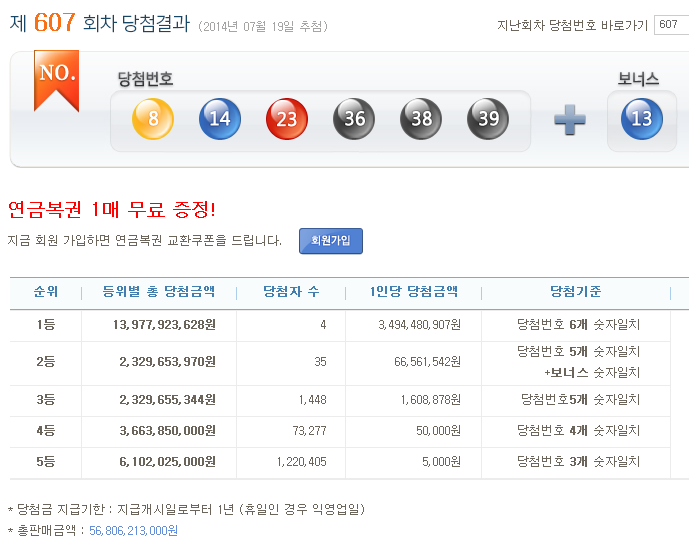Click per-person prize 3,494,480,907원

click(x=420, y=325)
